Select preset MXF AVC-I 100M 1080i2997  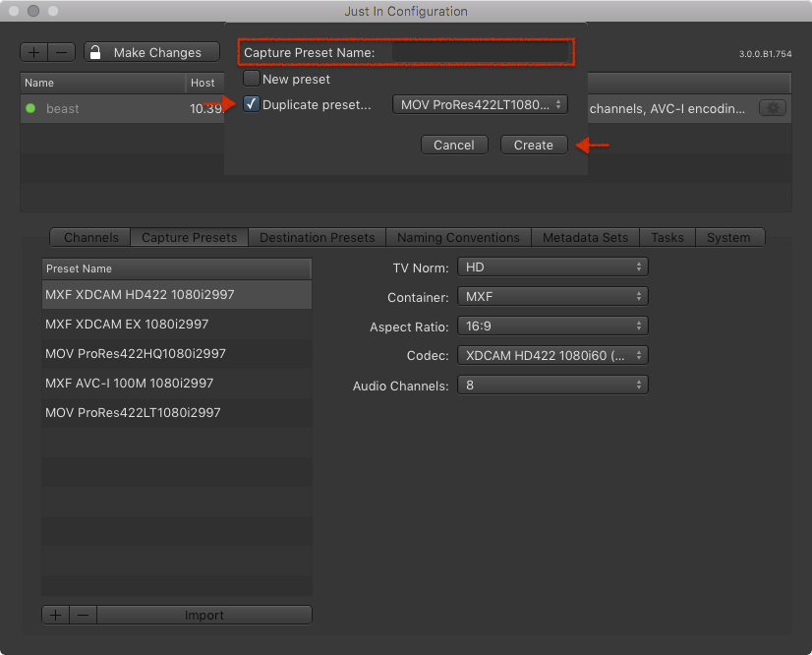tap(177, 383)
